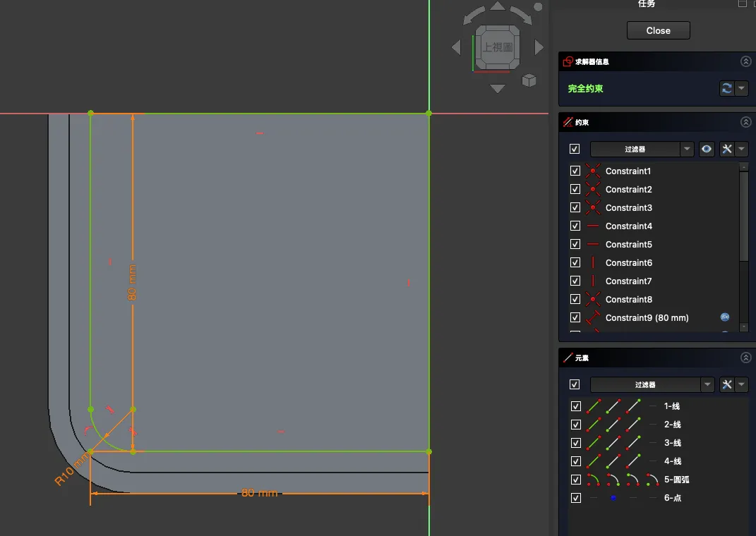
Task: Toggle constraints visibility eye icon
Action: (x=707, y=149)
